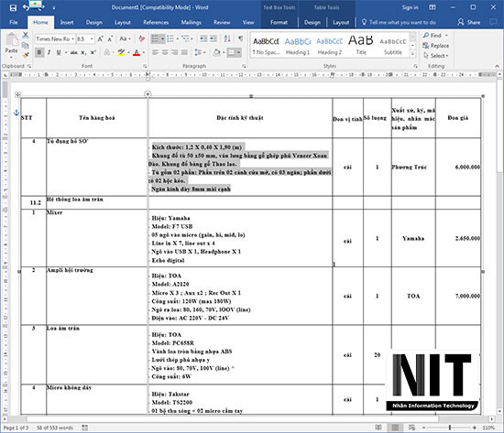Image resolution: width=504 pixels, height=433 pixels.
Task: Adjust the zoom slider
Action: (x=450, y=428)
